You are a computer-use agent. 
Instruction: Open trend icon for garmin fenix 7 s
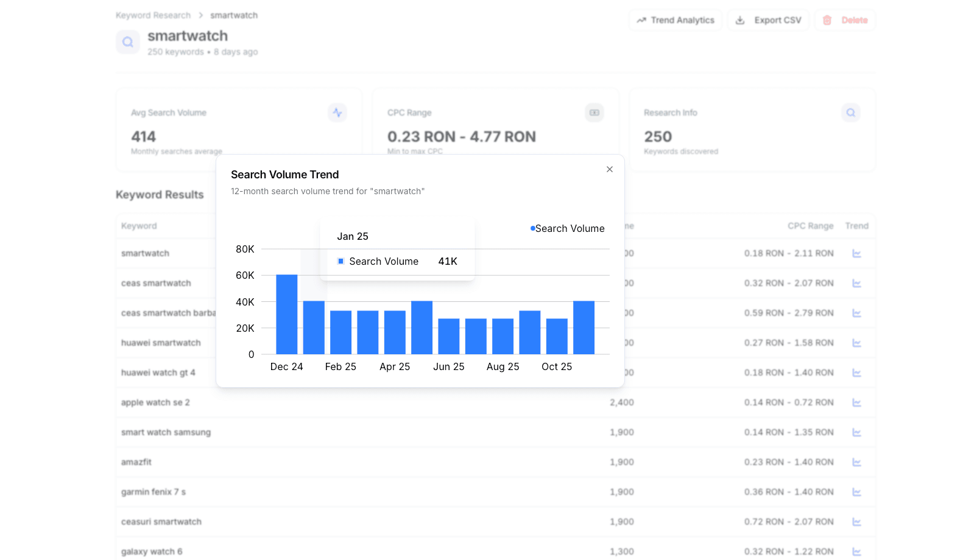856,492
